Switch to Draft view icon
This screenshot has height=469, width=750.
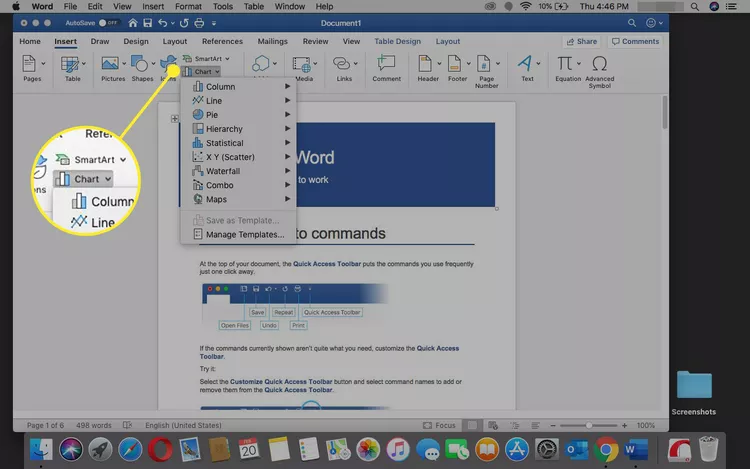(x=535, y=425)
